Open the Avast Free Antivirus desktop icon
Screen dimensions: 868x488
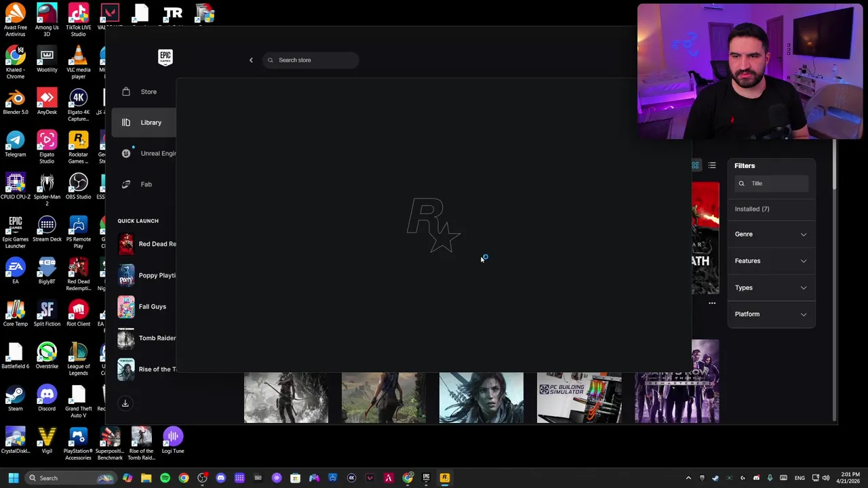[x=15, y=21]
